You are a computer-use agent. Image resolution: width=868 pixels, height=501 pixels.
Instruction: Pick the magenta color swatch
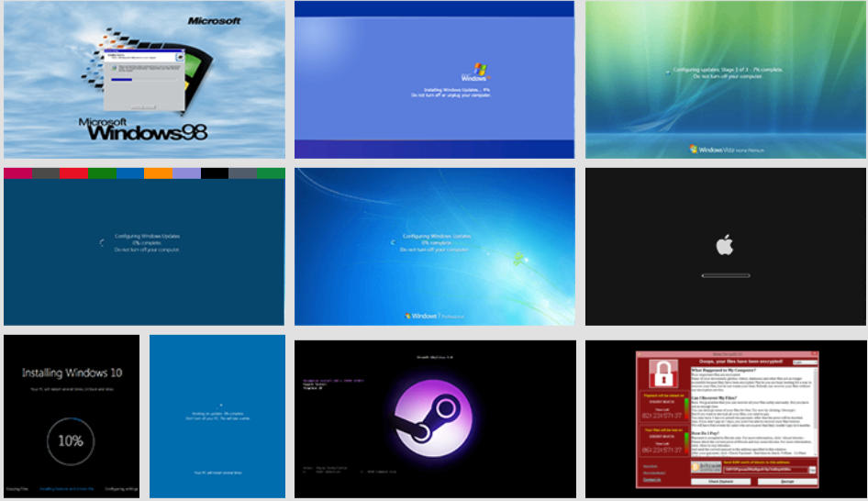(x=17, y=173)
